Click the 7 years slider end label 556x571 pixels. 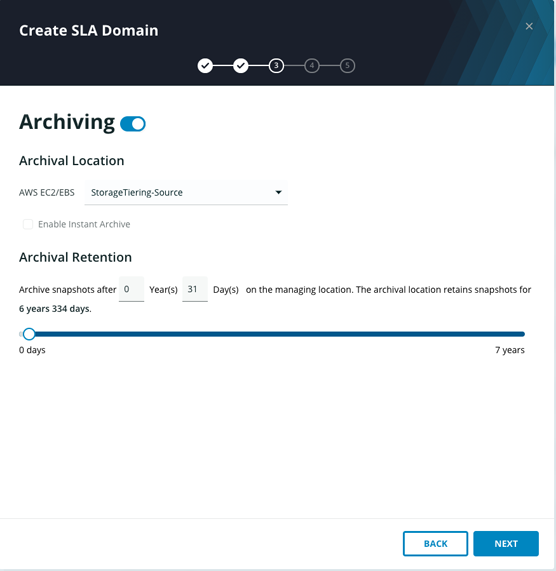coord(510,350)
